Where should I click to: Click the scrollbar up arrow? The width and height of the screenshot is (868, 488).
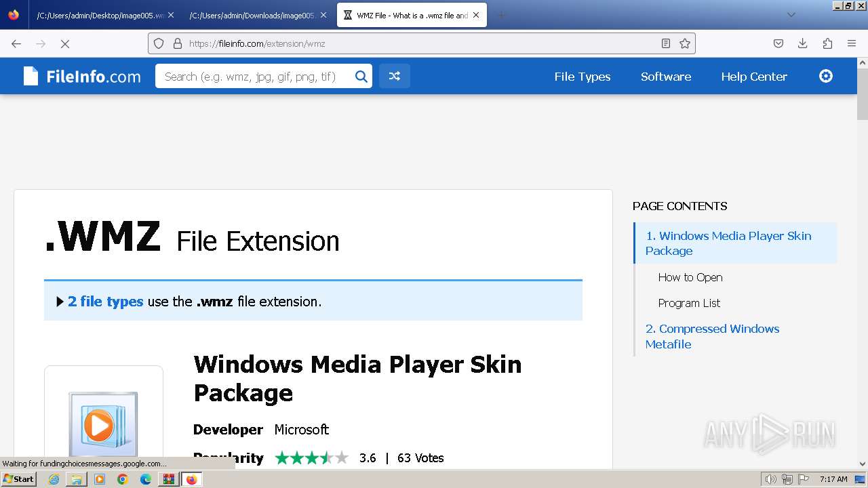click(862, 63)
